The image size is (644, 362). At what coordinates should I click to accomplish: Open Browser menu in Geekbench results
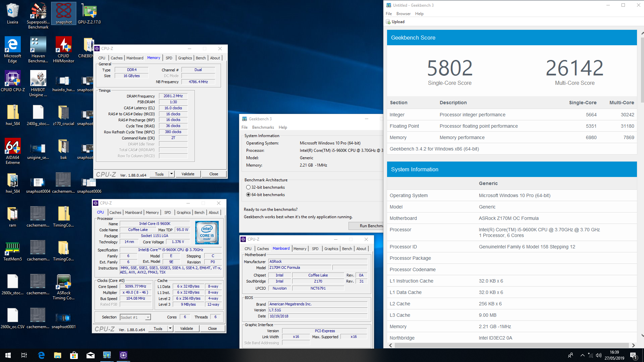pyautogui.click(x=404, y=14)
